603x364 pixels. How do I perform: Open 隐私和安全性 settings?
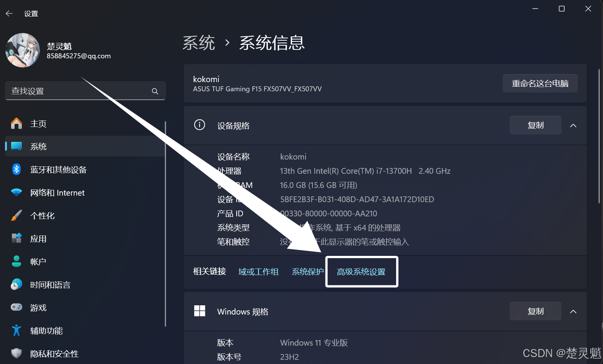point(55,354)
